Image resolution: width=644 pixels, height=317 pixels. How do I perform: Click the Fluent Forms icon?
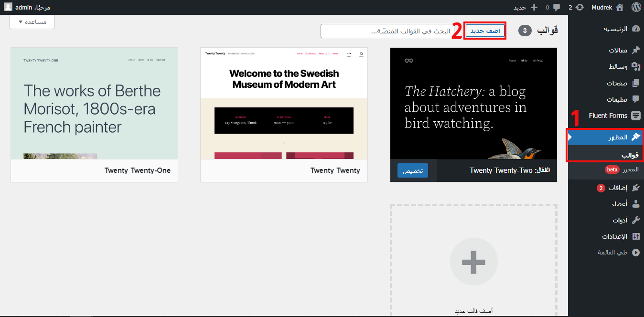635,116
